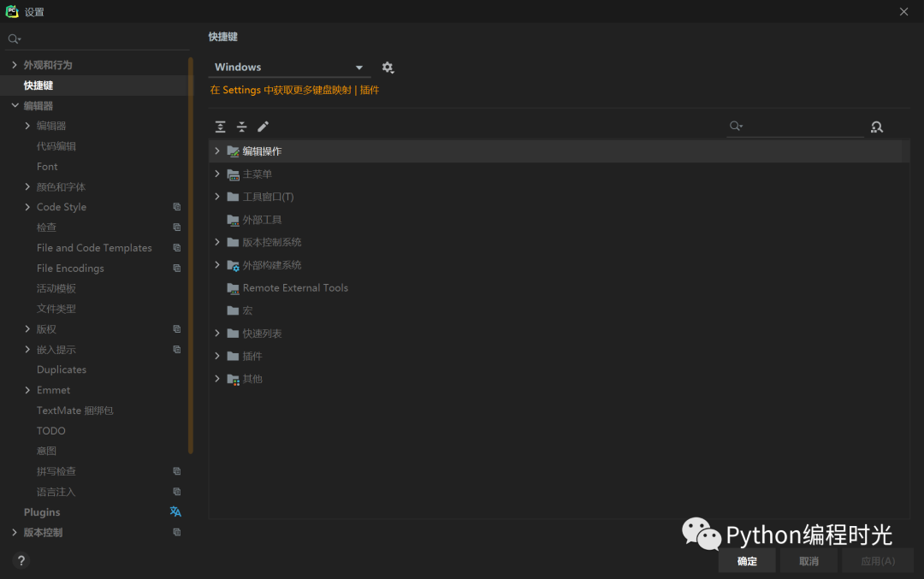Click the collapse all icon in keymap toolbar

241,126
